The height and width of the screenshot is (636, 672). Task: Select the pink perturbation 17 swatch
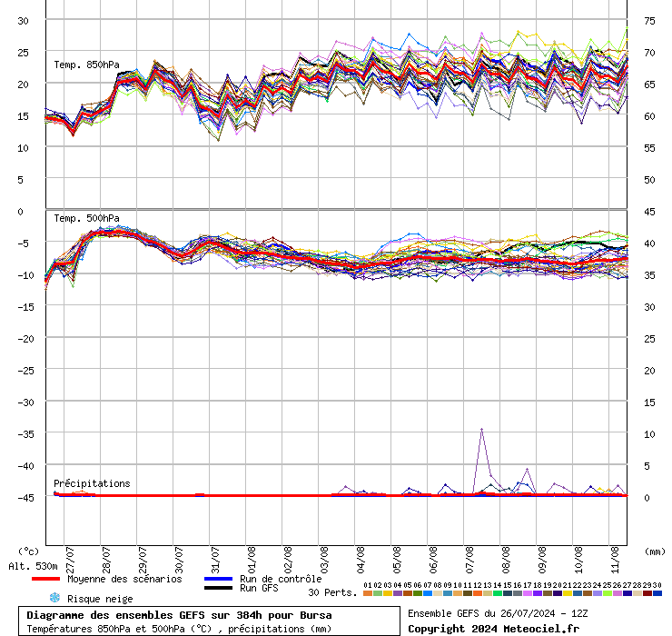tap(527, 593)
